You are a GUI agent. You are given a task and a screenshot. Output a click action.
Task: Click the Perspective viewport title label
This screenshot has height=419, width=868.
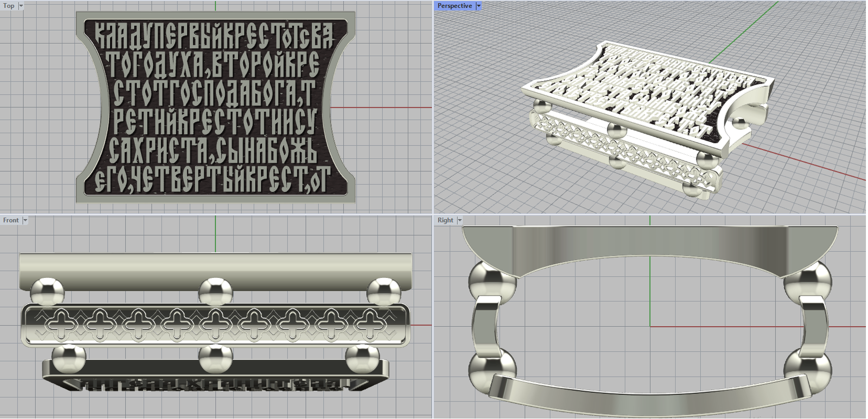(454, 6)
